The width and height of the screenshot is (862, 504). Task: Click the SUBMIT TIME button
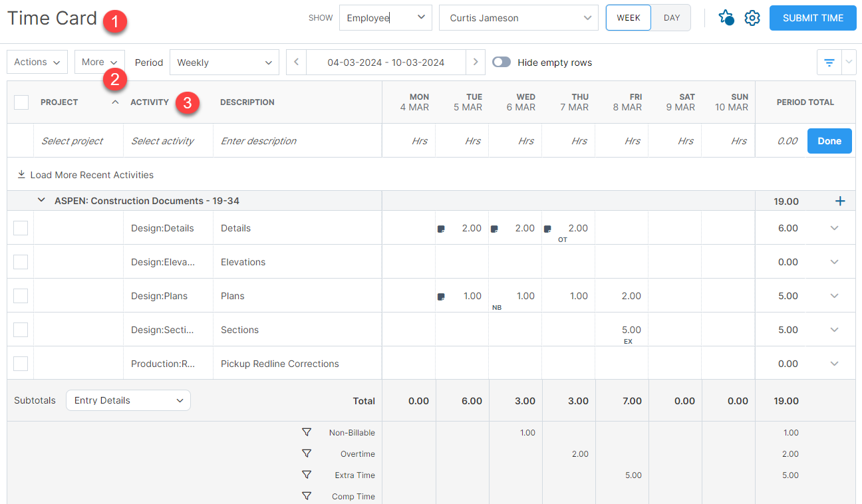pyautogui.click(x=813, y=18)
